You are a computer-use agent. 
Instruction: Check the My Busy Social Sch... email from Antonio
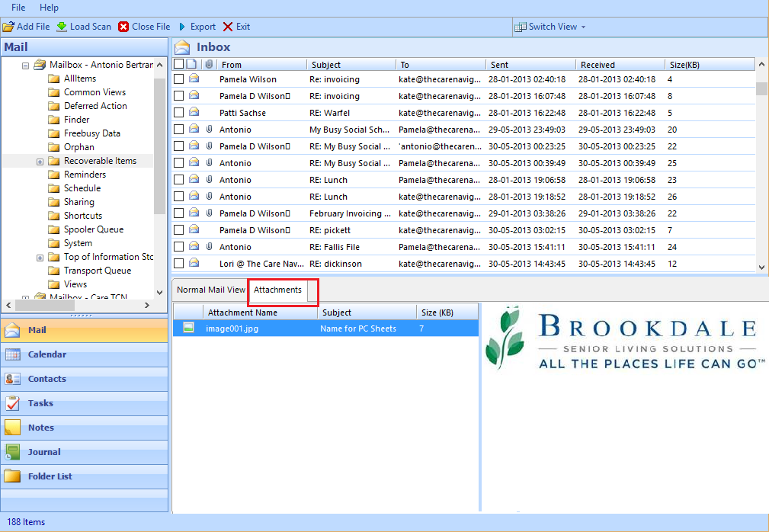(179, 129)
